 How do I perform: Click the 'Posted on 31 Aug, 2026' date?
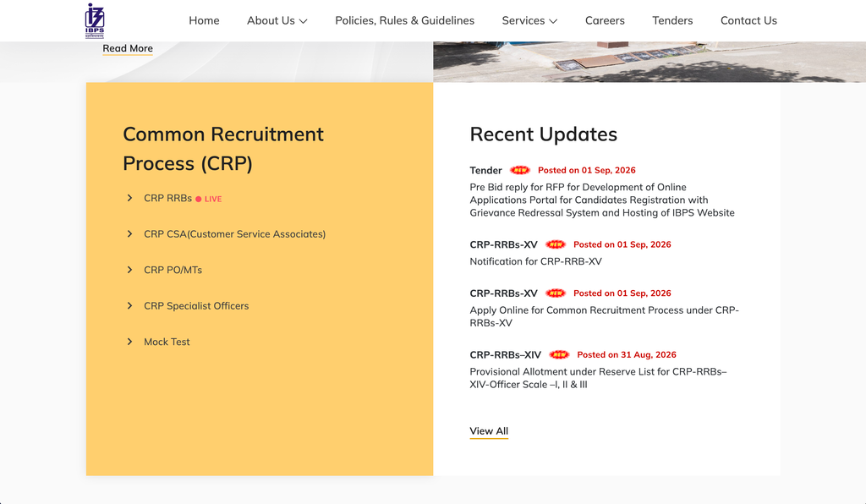click(627, 355)
